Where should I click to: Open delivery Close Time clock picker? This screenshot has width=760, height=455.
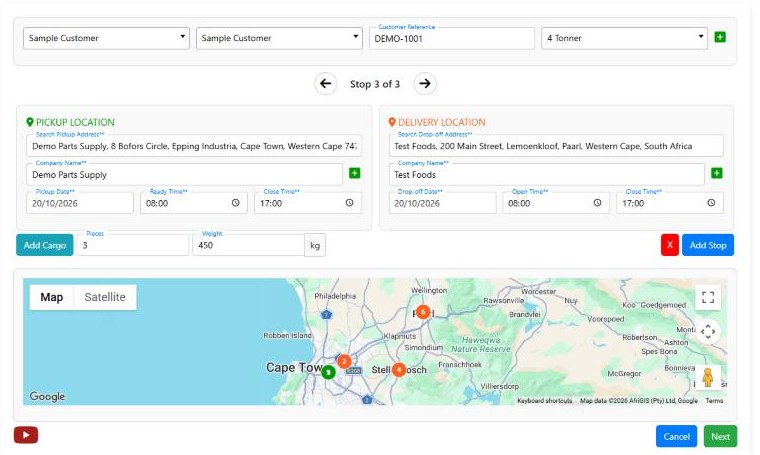711,203
